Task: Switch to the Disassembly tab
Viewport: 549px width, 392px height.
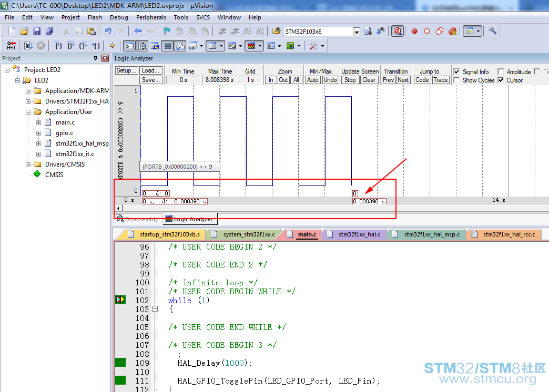Action: 137,219
